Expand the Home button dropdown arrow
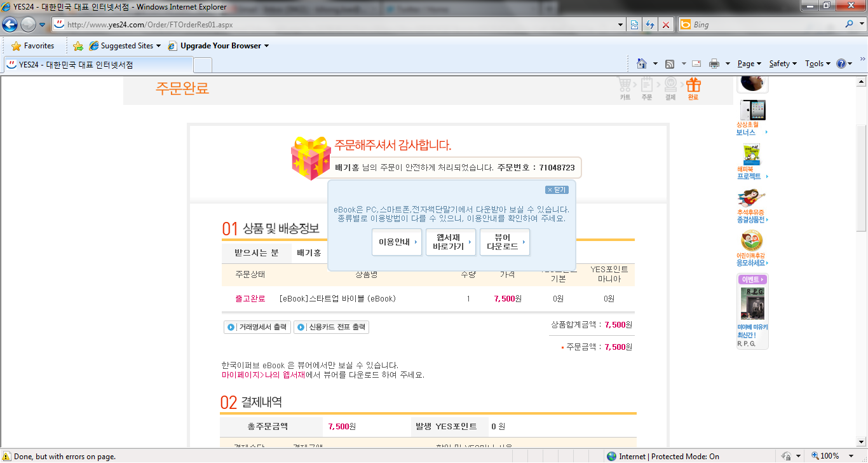The height and width of the screenshot is (463, 868). coord(655,64)
